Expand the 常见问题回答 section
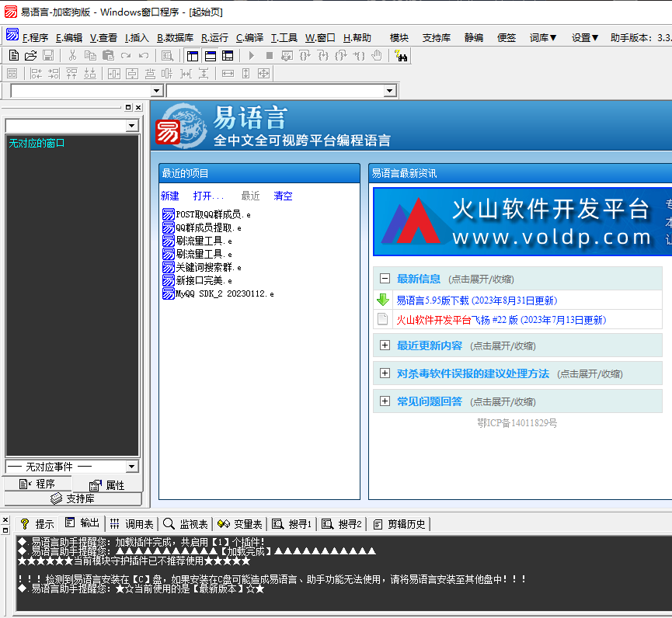This screenshot has width=672, height=618. [385, 401]
